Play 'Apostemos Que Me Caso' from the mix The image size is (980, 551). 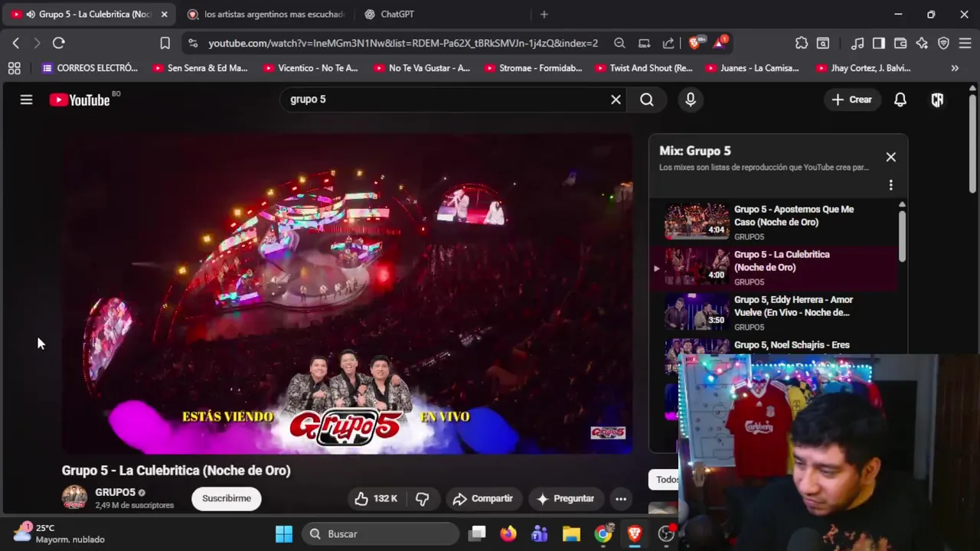pos(773,223)
